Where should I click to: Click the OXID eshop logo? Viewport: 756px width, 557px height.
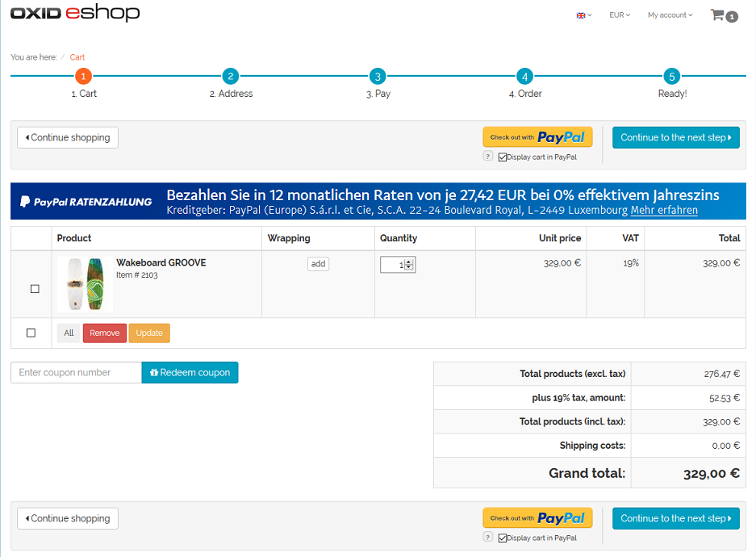[75, 13]
